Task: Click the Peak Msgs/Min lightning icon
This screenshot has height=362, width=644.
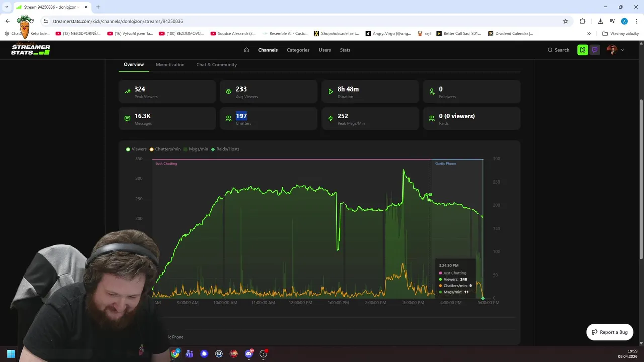Action: (331, 119)
